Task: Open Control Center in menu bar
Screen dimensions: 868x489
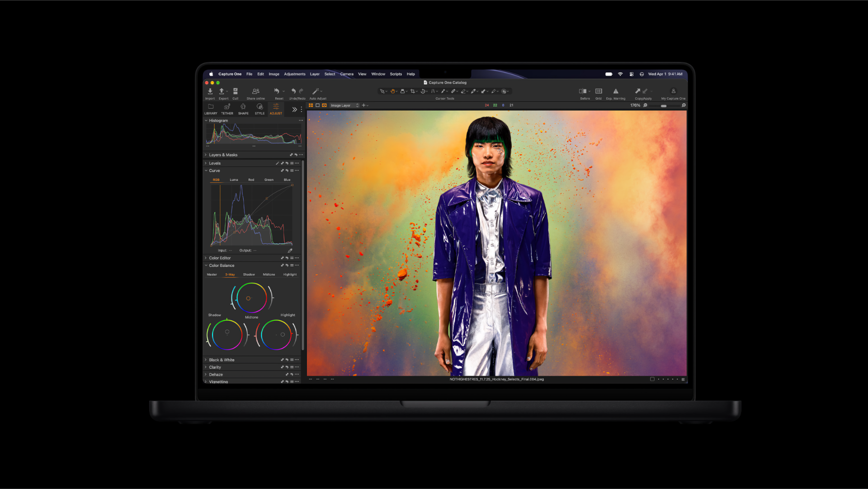Action: [632, 74]
